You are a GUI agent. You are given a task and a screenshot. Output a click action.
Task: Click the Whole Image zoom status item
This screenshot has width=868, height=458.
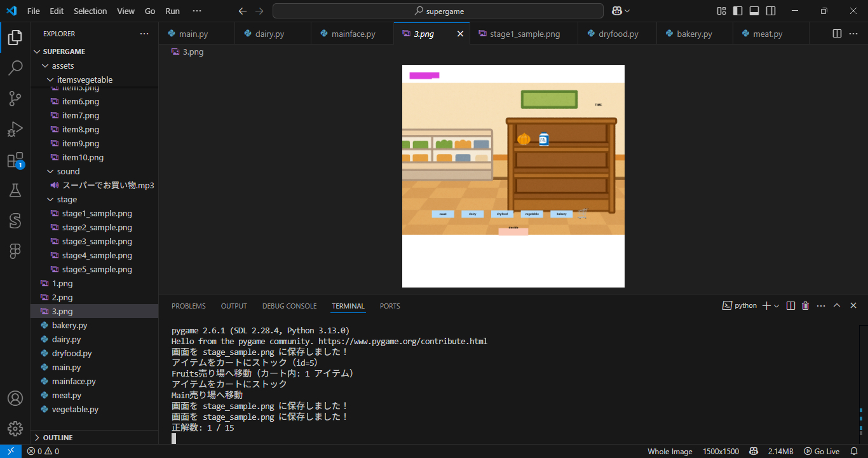click(x=670, y=452)
